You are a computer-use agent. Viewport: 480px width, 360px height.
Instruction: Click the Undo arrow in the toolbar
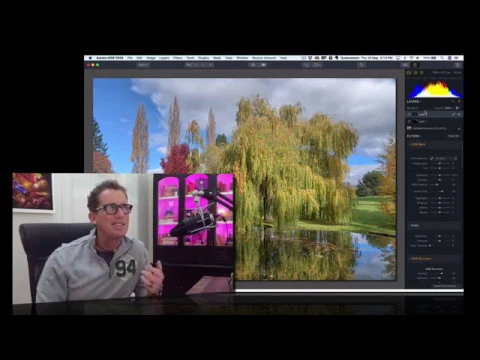(307, 65)
